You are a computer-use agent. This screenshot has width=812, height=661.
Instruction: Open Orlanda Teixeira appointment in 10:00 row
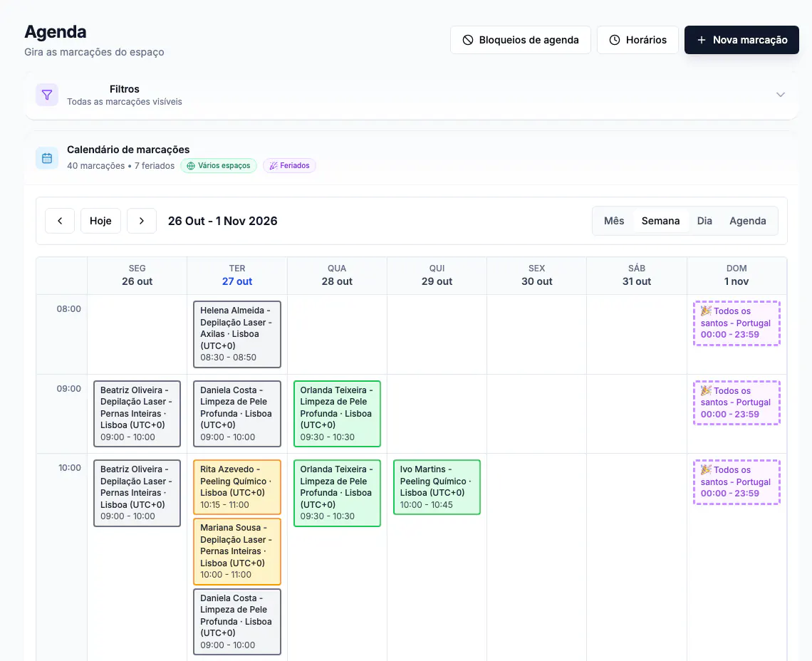[x=337, y=493]
